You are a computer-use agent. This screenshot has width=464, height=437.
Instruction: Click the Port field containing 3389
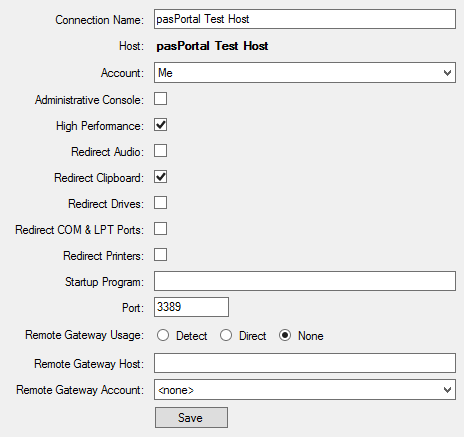click(x=191, y=307)
